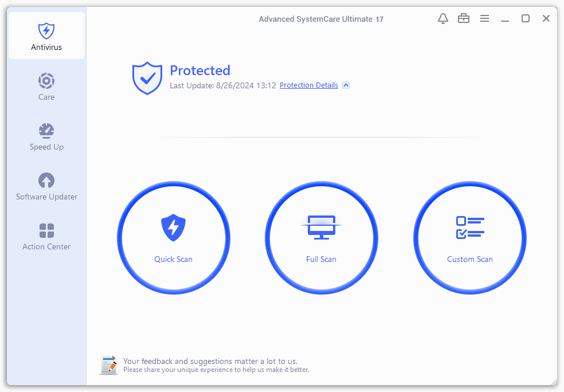Open the hamburger options menu
The width and height of the screenshot is (564, 392).
[x=484, y=18]
